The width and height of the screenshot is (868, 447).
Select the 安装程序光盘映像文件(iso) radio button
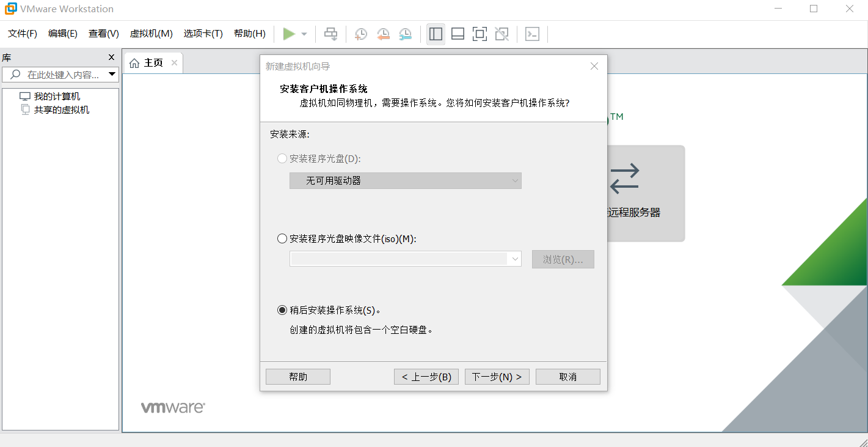[282, 238]
